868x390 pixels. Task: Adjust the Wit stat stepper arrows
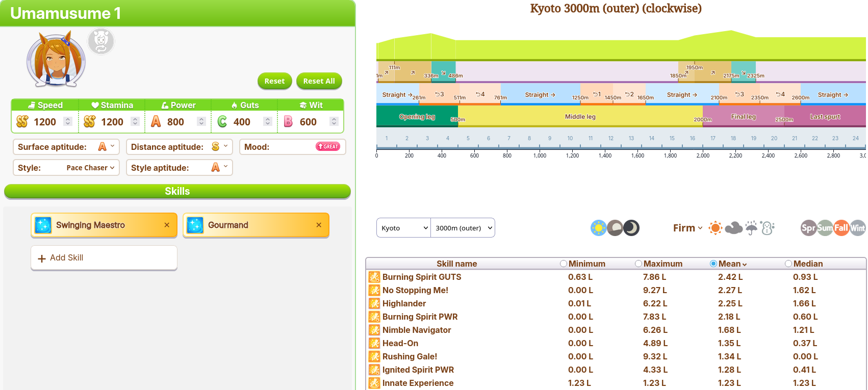334,121
